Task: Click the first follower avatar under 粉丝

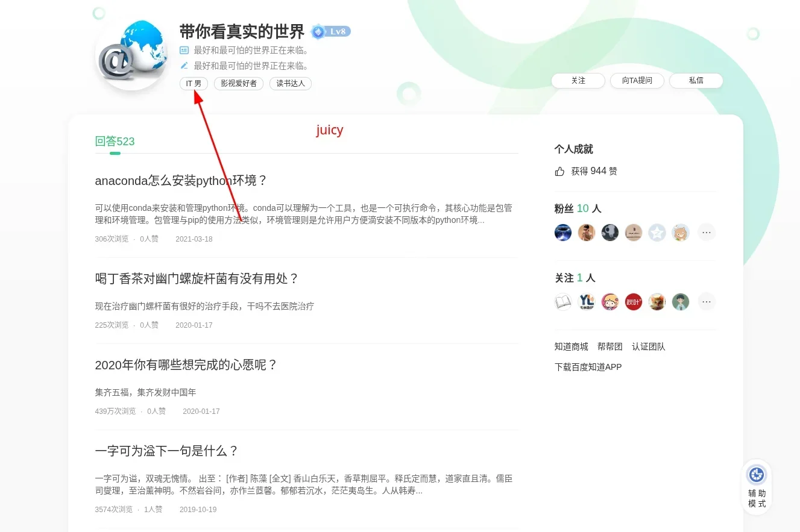Action: click(x=562, y=233)
